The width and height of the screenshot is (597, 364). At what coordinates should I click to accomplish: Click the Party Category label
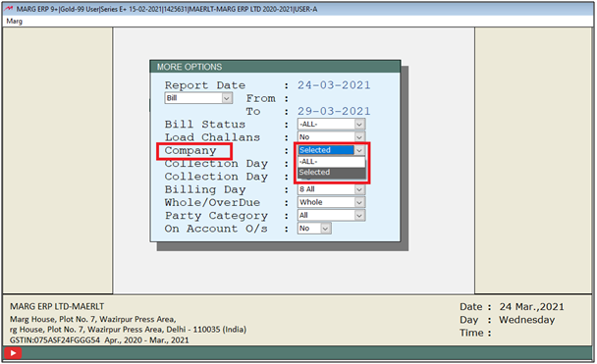[216, 216]
